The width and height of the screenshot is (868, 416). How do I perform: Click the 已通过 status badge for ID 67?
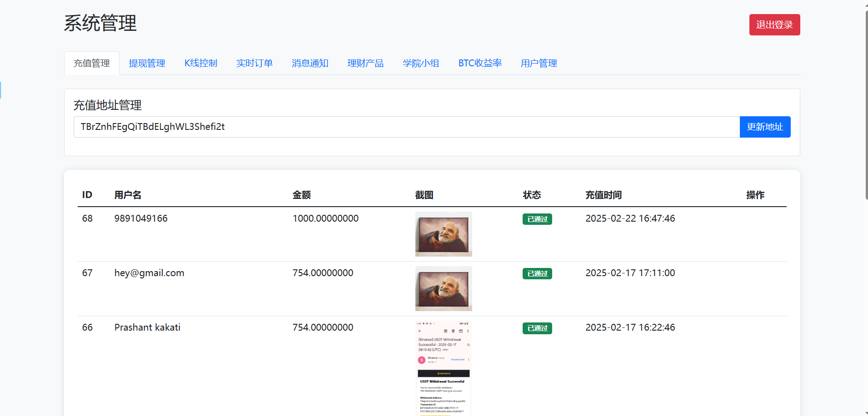(x=537, y=273)
